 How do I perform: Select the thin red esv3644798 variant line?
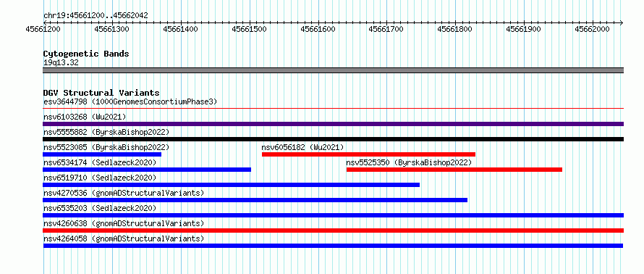[x=334, y=109]
